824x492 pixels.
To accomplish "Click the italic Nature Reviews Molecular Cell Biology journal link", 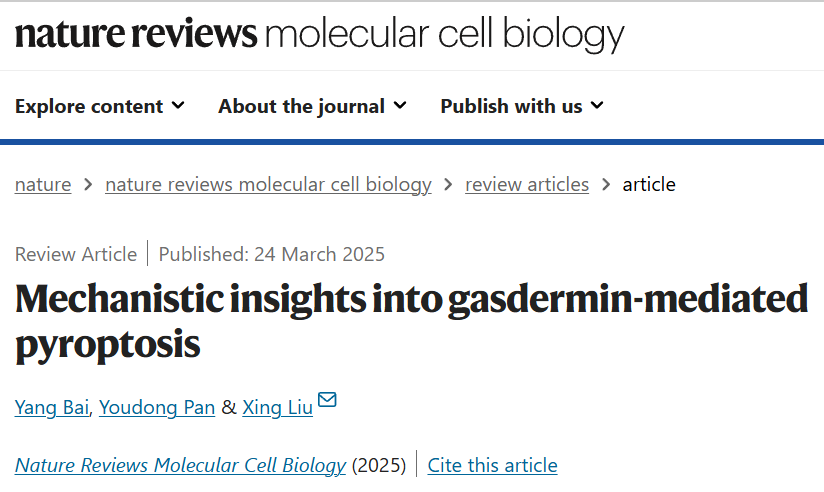I will [180, 465].
